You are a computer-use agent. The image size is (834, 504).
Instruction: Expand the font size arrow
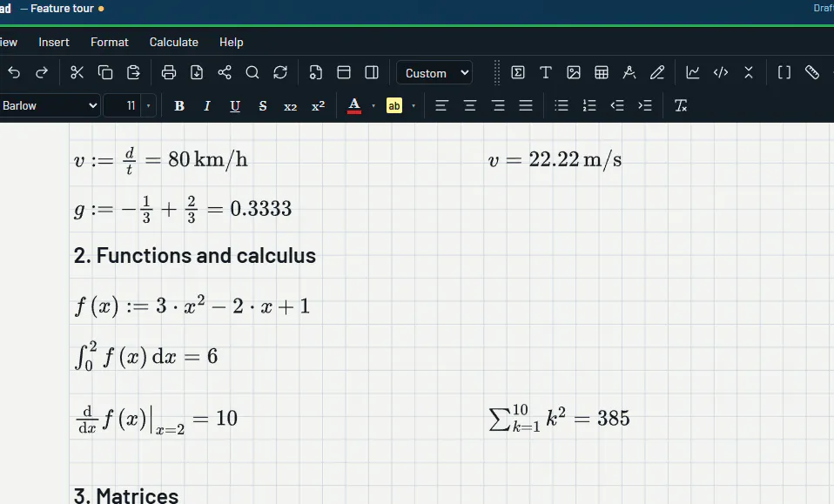(x=148, y=106)
